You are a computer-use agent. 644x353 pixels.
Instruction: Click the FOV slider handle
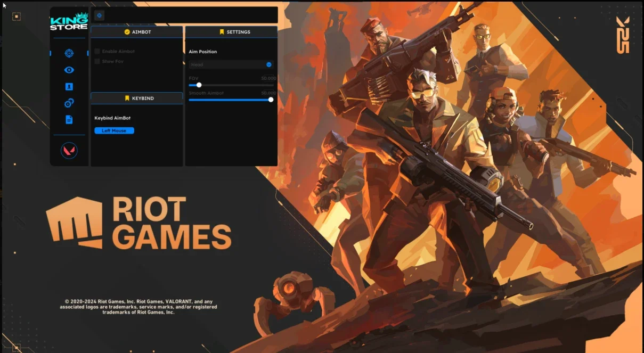[x=199, y=85]
